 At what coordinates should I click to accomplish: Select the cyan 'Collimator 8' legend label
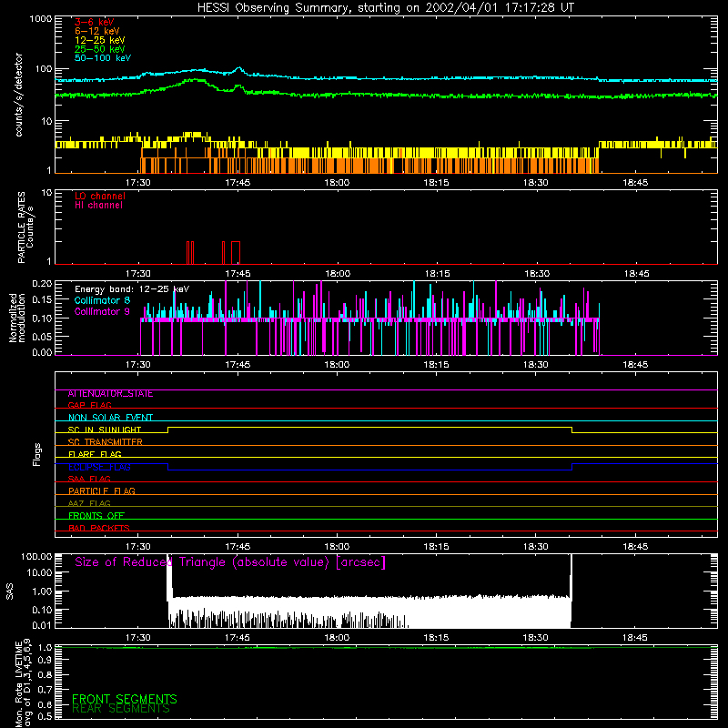(102, 300)
